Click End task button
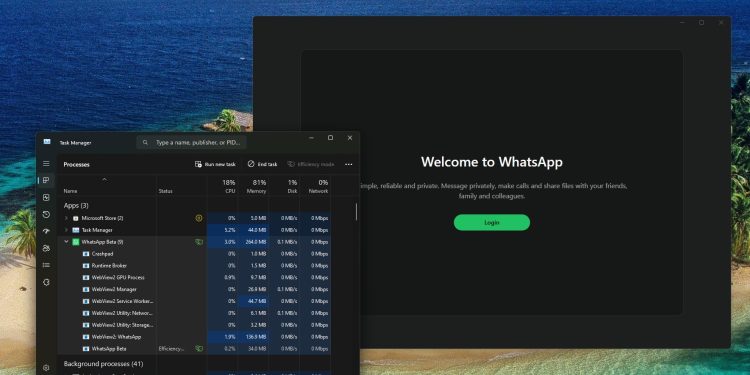750x375 pixels. coord(262,164)
